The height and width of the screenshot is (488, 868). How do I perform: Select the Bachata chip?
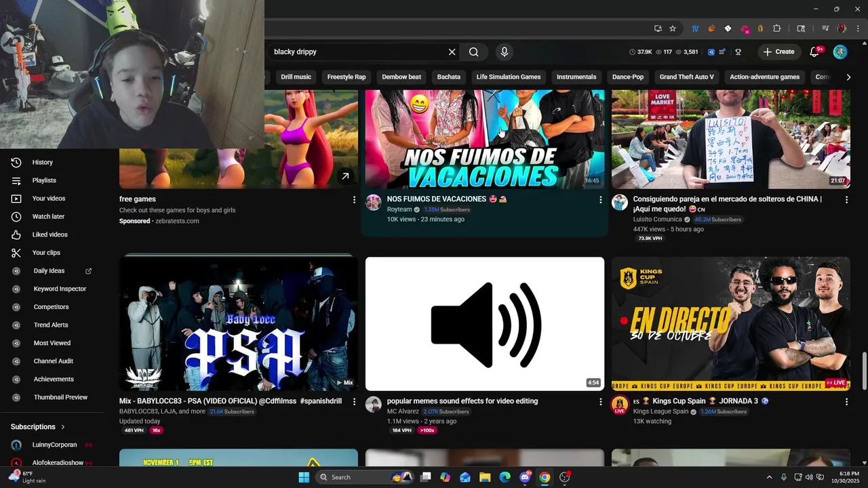click(449, 77)
